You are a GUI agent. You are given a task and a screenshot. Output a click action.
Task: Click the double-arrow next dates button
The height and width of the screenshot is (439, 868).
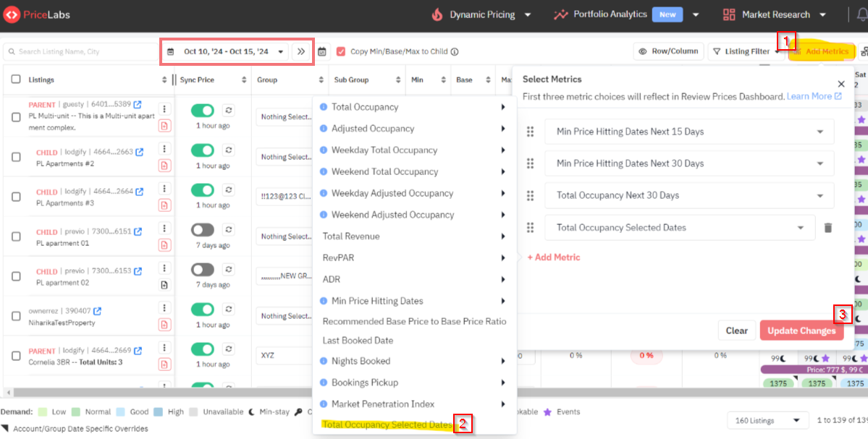tap(300, 51)
